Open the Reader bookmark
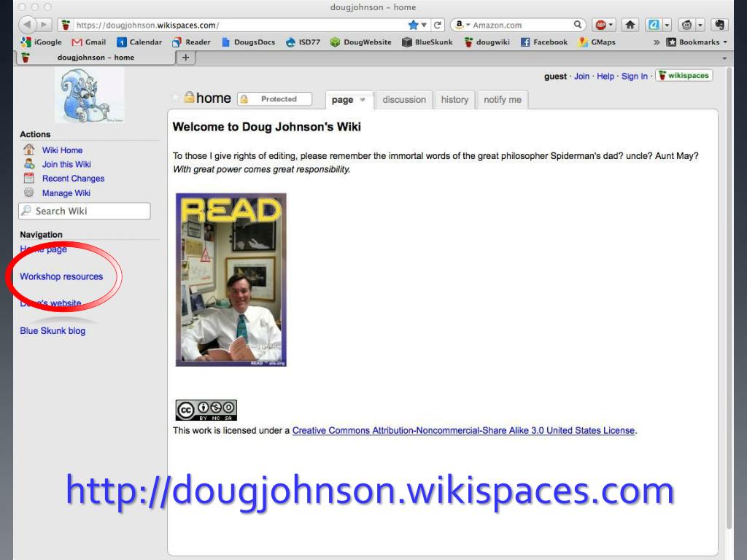 191,42
